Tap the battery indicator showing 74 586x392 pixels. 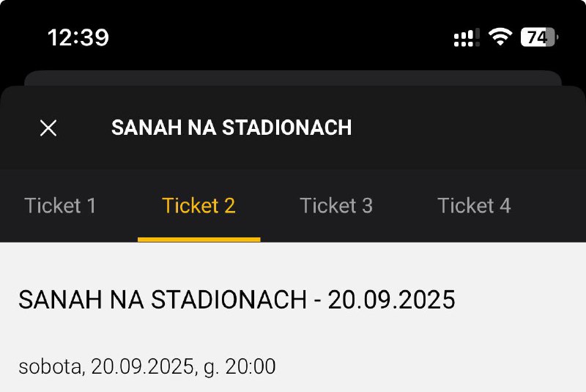[x=540, y=37]
